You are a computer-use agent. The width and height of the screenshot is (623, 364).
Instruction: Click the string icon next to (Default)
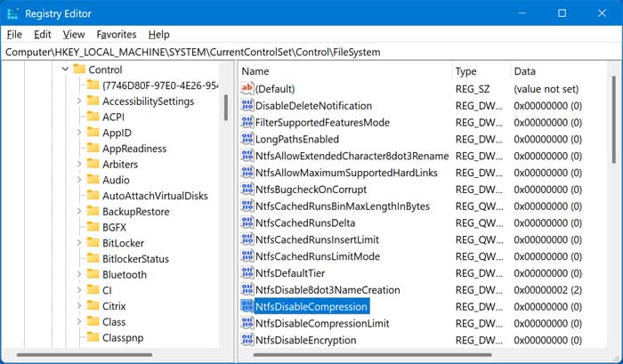[x=247, y=88]
